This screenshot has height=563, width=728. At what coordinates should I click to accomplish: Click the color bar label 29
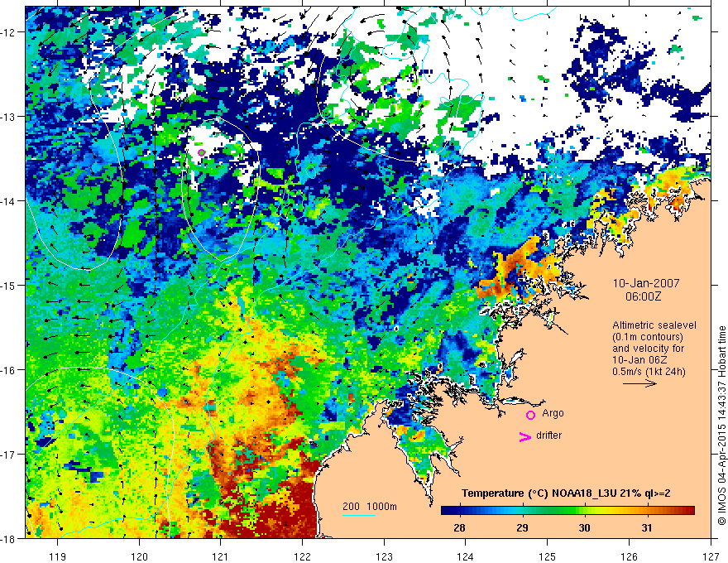tap(522, 527)
